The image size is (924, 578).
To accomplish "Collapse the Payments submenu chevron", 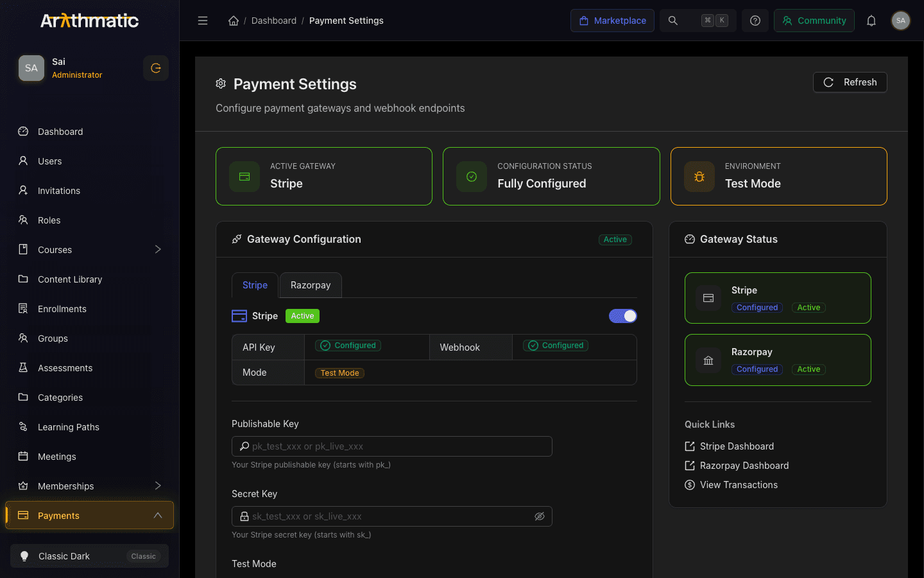I will coord(158,516).
